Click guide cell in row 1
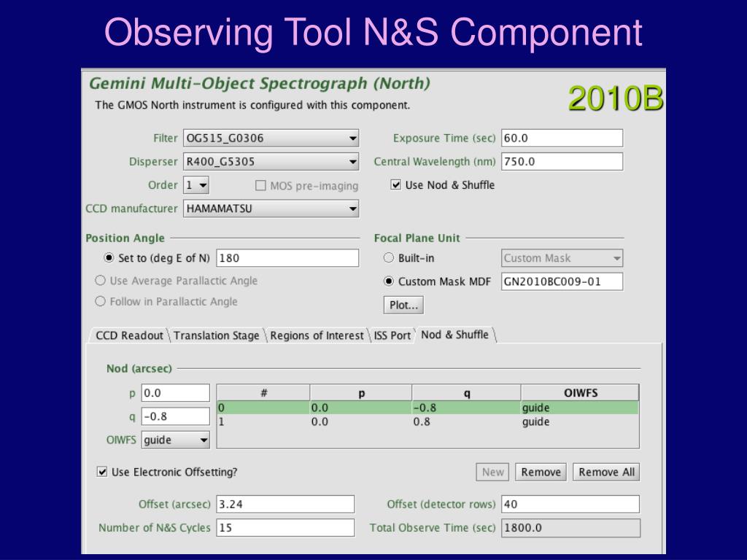The image size is (747, 560). pyautogui.click(x=580, y=421)
